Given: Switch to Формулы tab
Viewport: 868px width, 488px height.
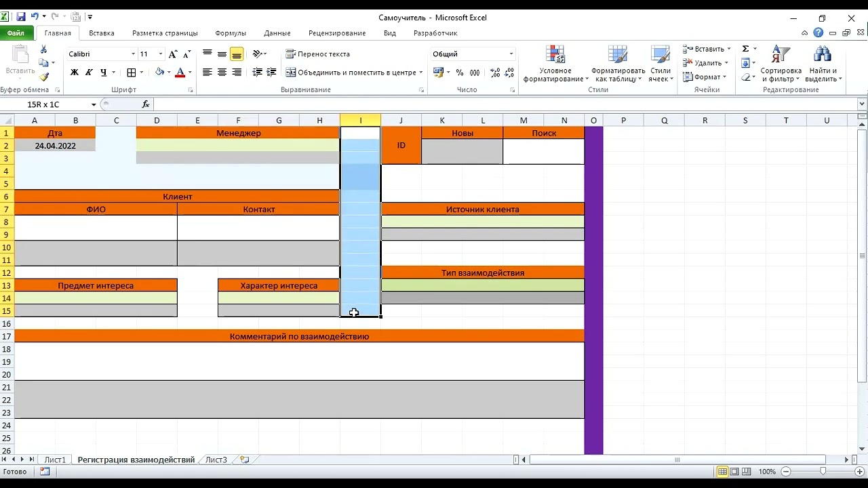Looking at the screenshot, I should point(231,33).
